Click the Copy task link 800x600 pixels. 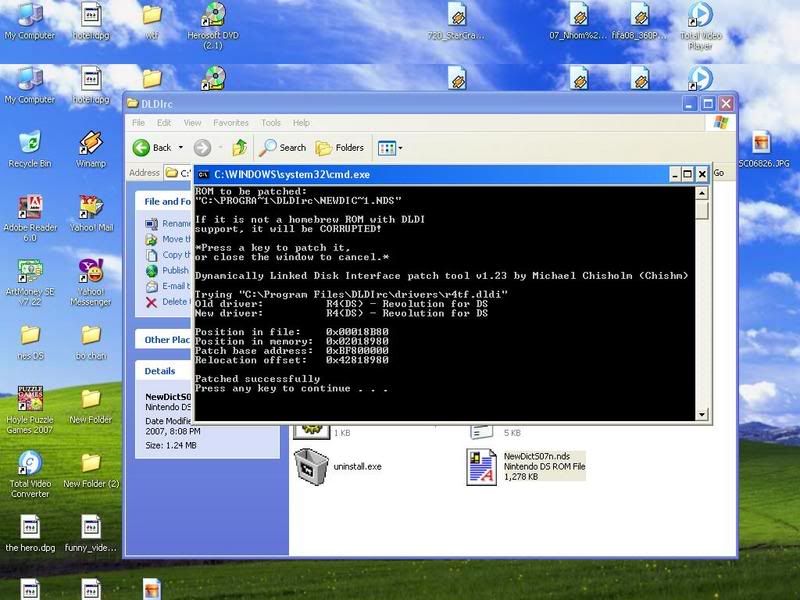(x=177, y=255)
